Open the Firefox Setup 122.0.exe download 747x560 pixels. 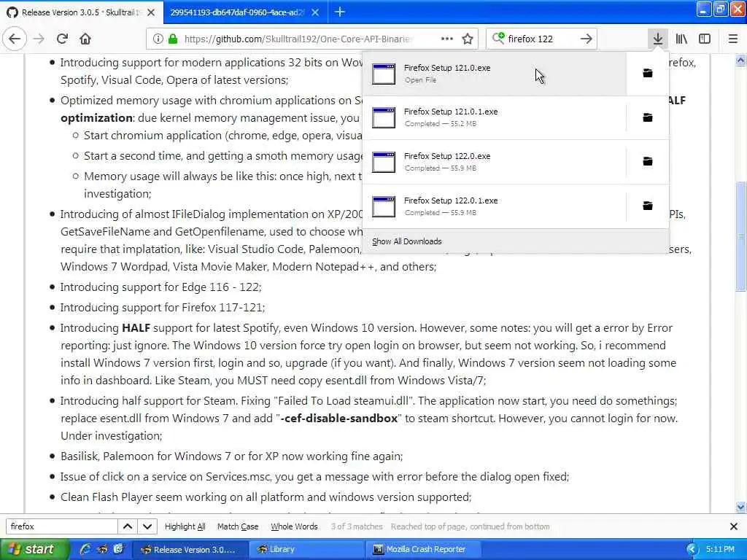tap(495, 161)
